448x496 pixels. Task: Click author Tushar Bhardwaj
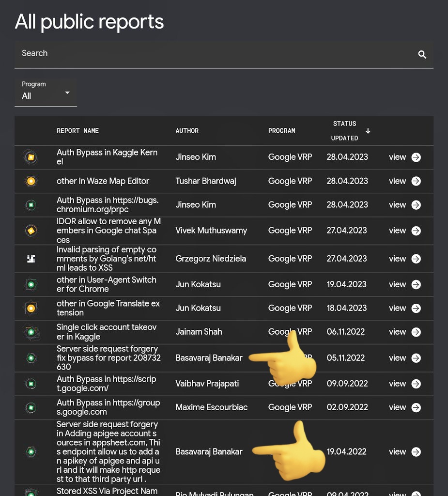point(206,181)
